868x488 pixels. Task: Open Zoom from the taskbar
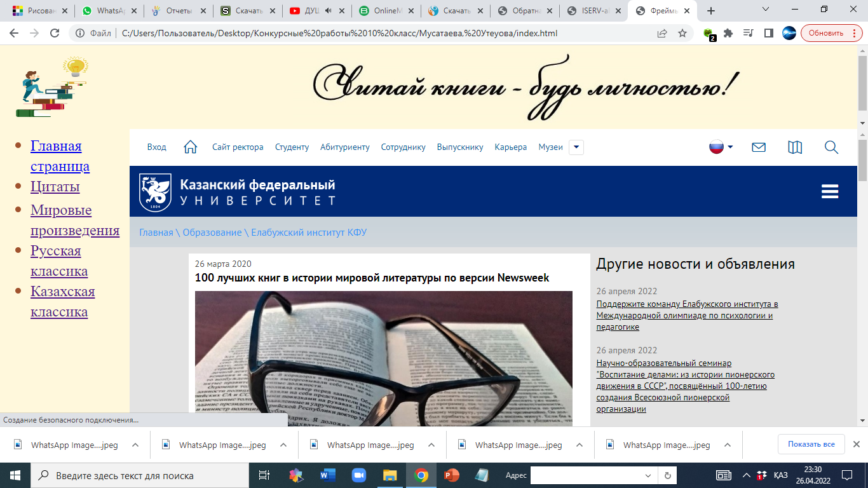(x=359, y=475)
